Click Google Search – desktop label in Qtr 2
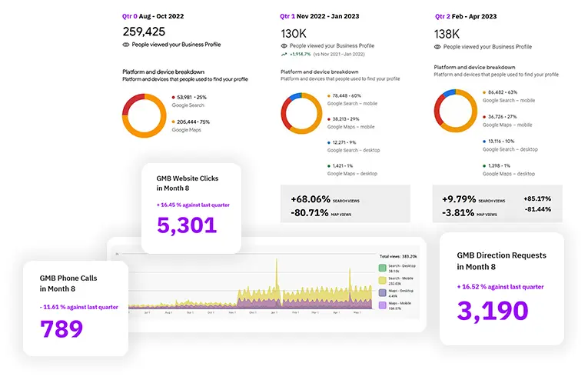The image size is (588, 380). click(x=510, y=149)
